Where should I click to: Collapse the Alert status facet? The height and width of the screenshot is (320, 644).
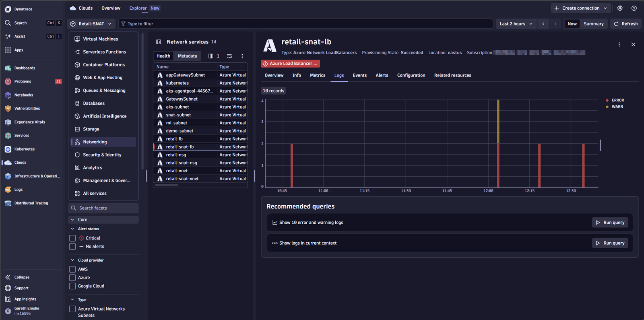tap(72, 229)
